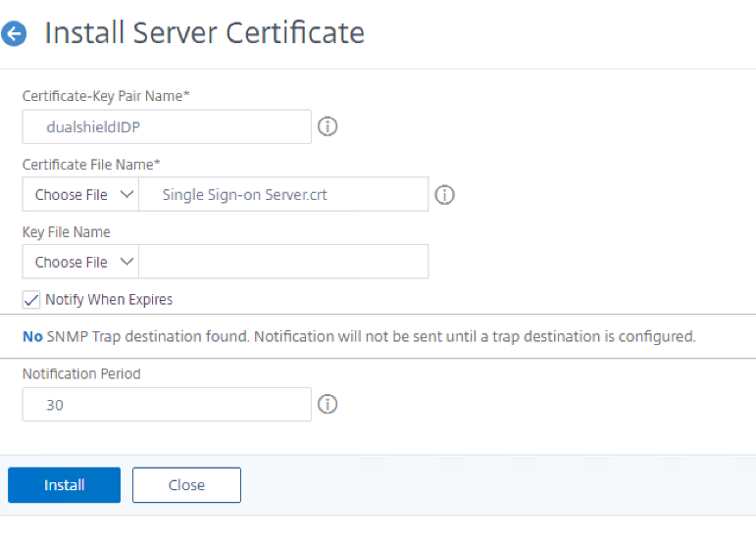
Task: Click info icon beside Notification Period field
Action: pos(328,404)
